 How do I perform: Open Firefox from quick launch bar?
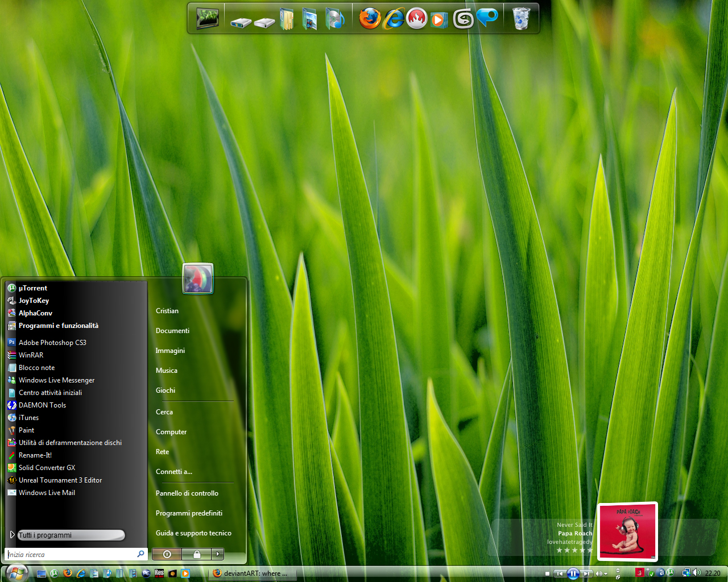[68, 573]
